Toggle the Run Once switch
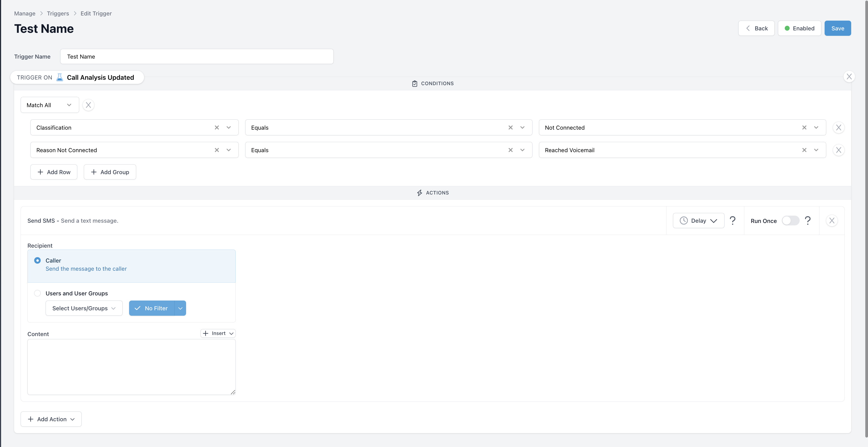Image resolution: width=868 pixels, height=447 pixels. coord(790,221)
